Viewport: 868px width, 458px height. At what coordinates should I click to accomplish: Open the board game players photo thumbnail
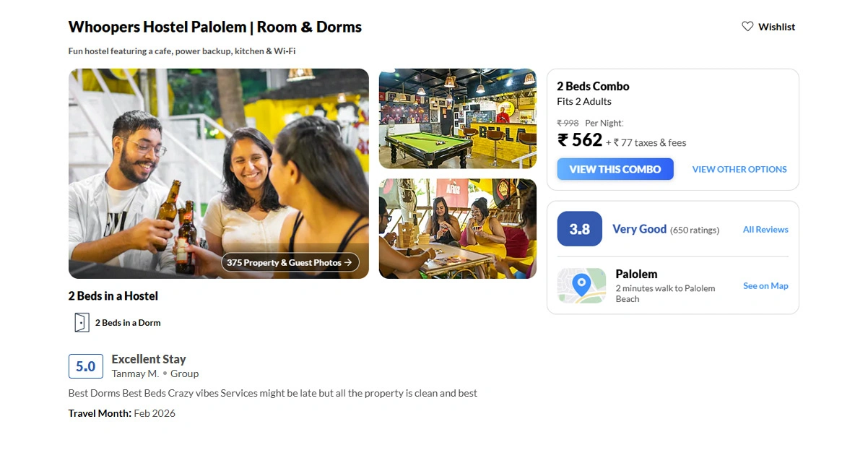click(x=458, y=229)
